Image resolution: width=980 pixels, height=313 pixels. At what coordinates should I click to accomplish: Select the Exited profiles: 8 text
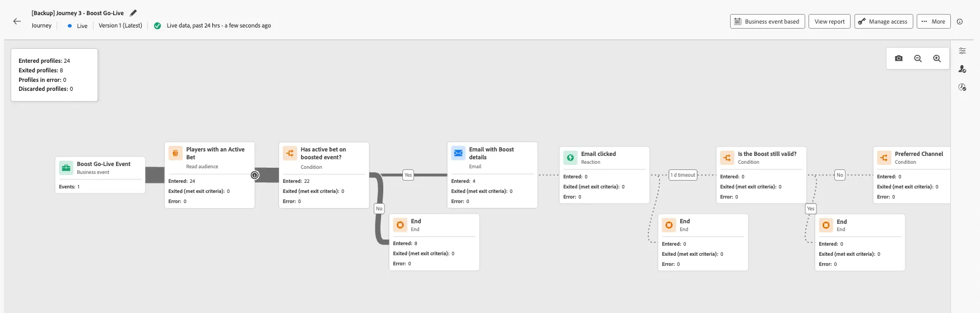point(41,70)
